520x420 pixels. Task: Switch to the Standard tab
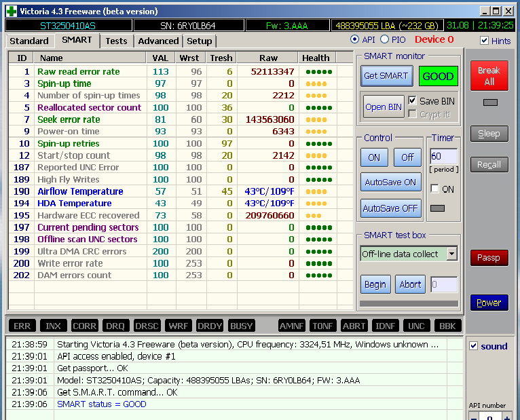29,41
